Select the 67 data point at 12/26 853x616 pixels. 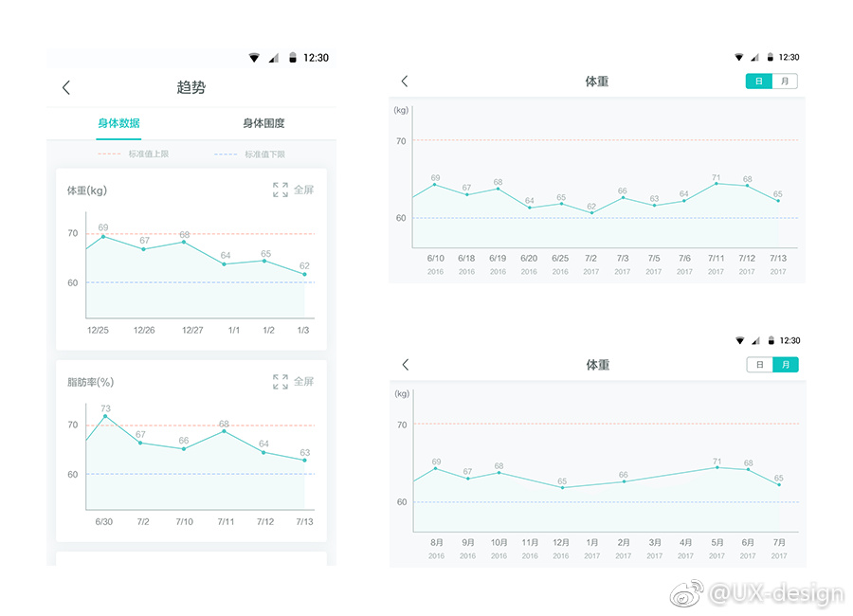point(144,249)
